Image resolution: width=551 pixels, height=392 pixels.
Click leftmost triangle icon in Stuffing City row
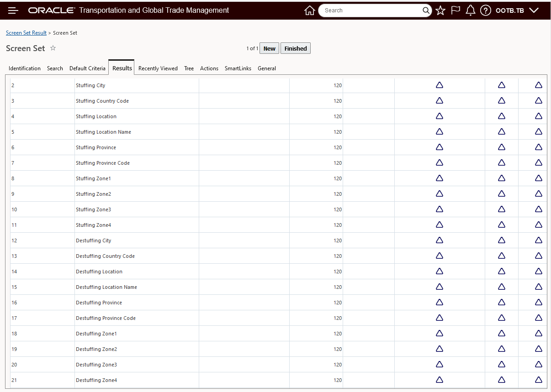click(x=440, y=85)
